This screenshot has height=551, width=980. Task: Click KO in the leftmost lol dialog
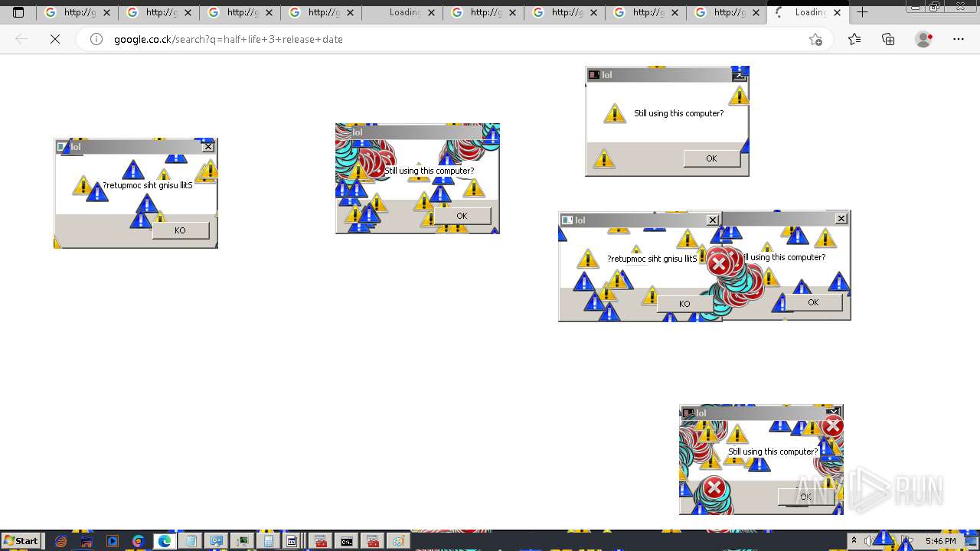(181, 230)
